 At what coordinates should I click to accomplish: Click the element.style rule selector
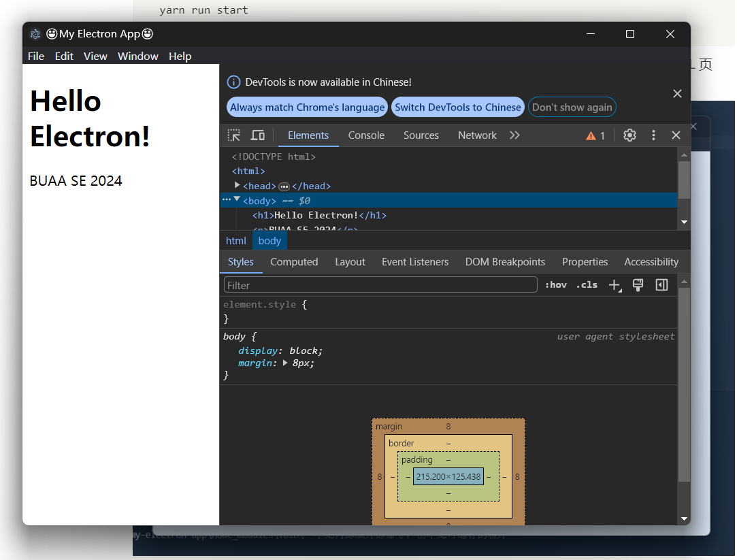tap(259, 304)
